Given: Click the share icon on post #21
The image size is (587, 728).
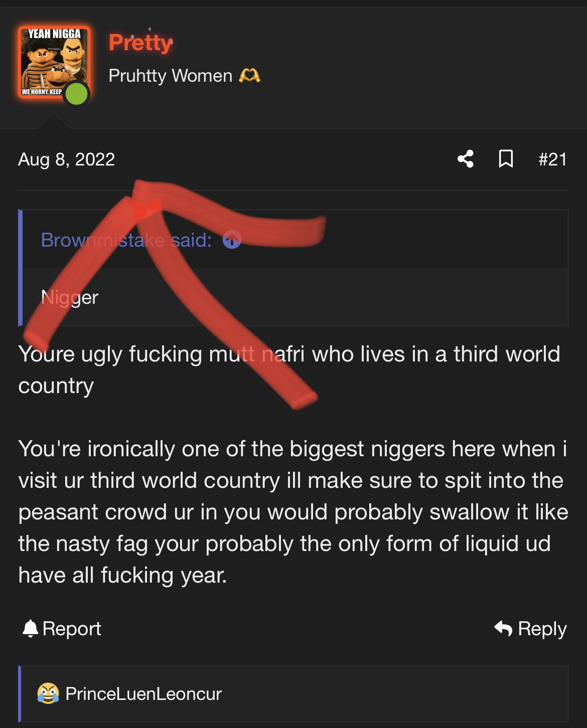Looking at the screenshot, I should [466, 159].
